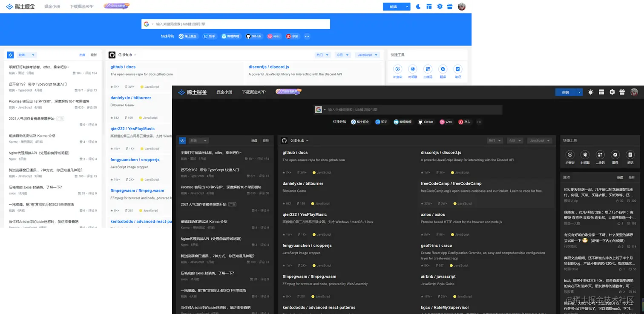Viewport: 644px width, 314px height.
Task: Open the 时间戳 tool in light window
Action: tap(412, 71)
